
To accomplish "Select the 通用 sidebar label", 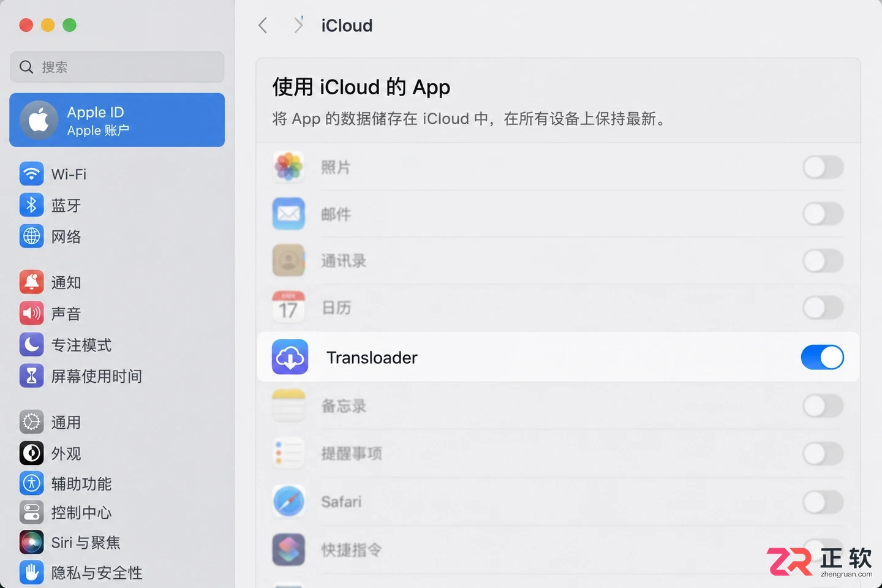I will click(66, 423).
